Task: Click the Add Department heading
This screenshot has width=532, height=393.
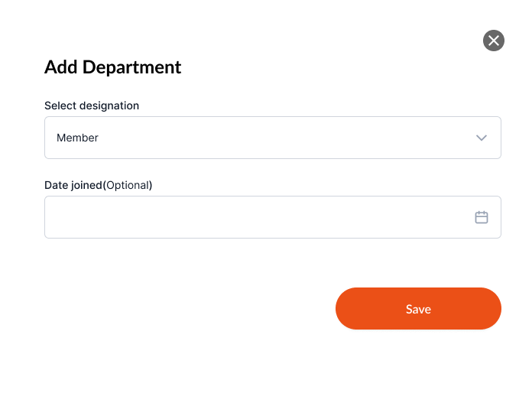Action: (x=112, y=67)
